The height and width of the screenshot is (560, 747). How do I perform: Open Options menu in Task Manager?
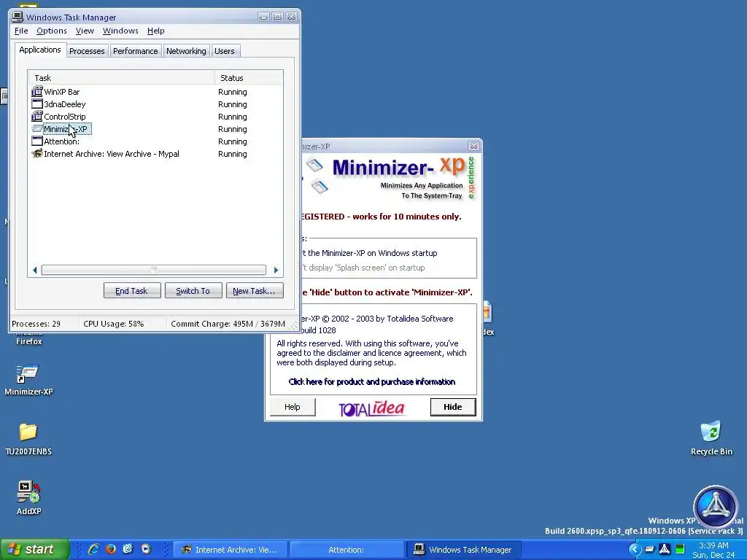point(52,31)
